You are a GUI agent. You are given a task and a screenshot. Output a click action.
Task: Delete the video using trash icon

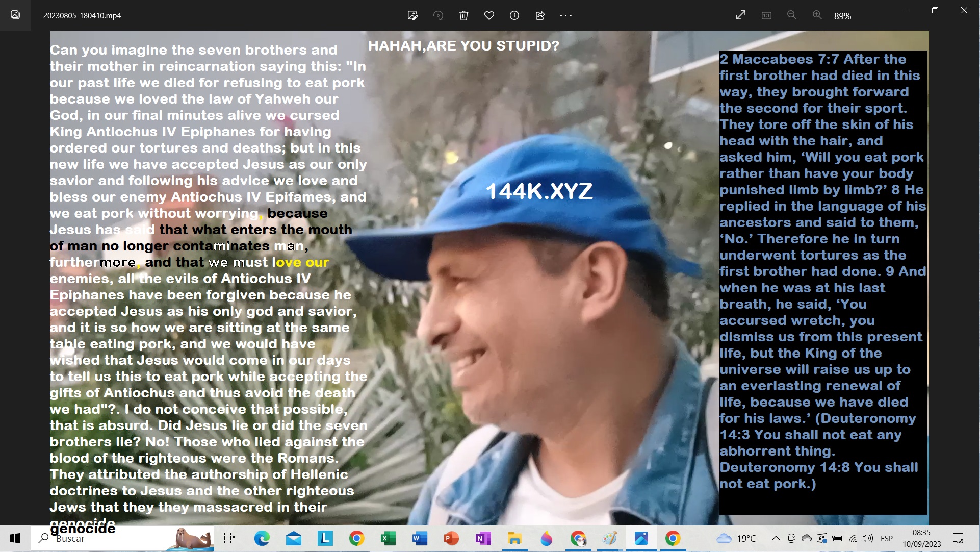click(463, 15)
